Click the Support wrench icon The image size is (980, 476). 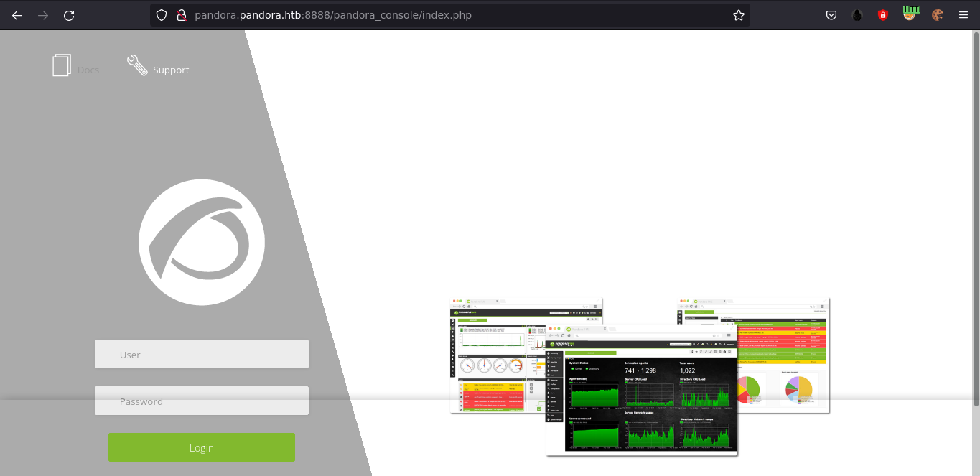[x=137, y=65]
